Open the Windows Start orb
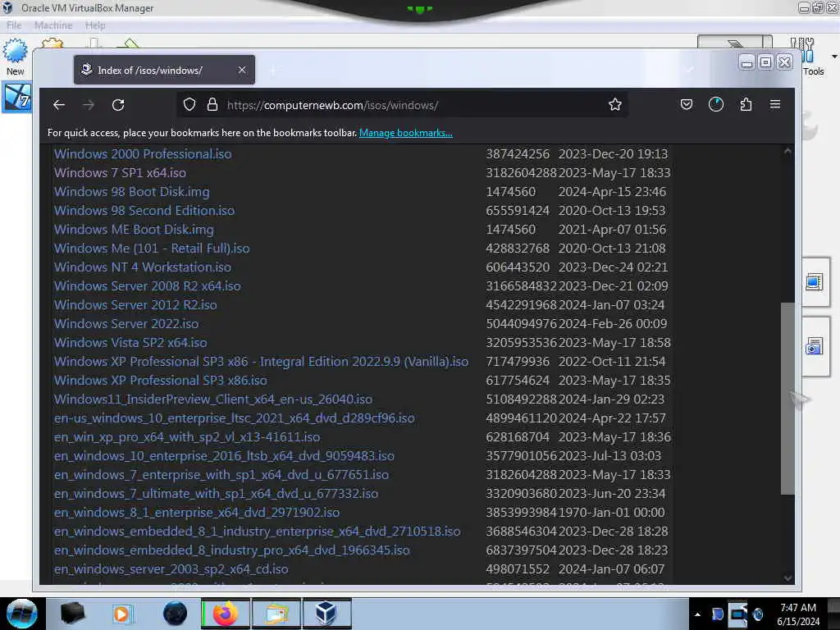The image size is (840, 630). pyautogui.click(x=22, y=614)
